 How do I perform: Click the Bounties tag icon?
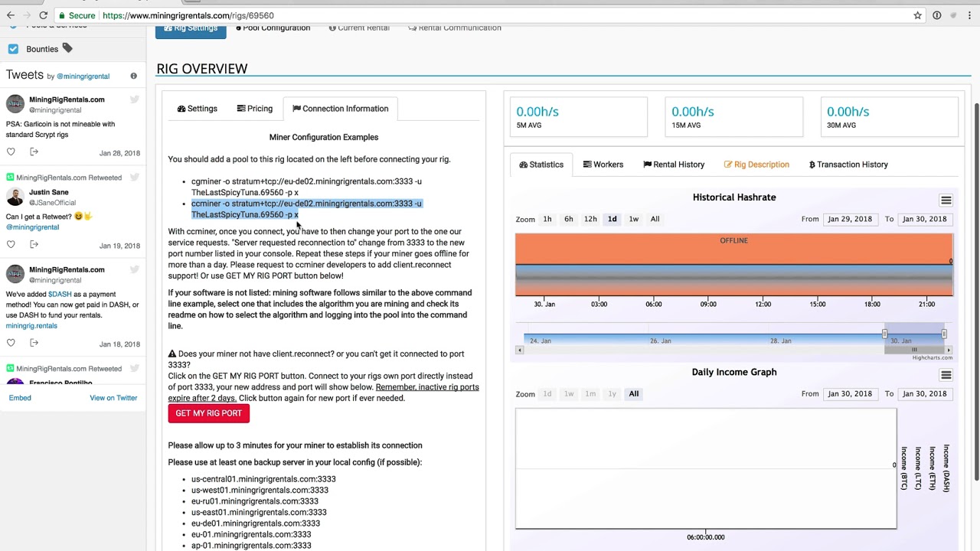pos(67,48)
